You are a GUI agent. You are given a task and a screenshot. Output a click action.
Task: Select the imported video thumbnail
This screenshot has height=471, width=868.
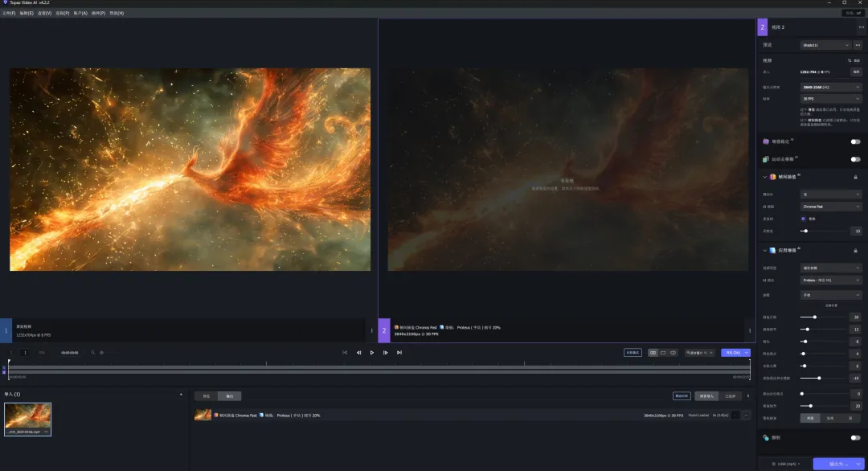point(28,418)
